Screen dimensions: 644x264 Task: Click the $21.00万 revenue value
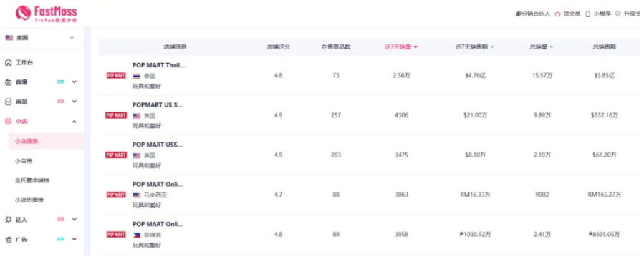click(475, 115)
